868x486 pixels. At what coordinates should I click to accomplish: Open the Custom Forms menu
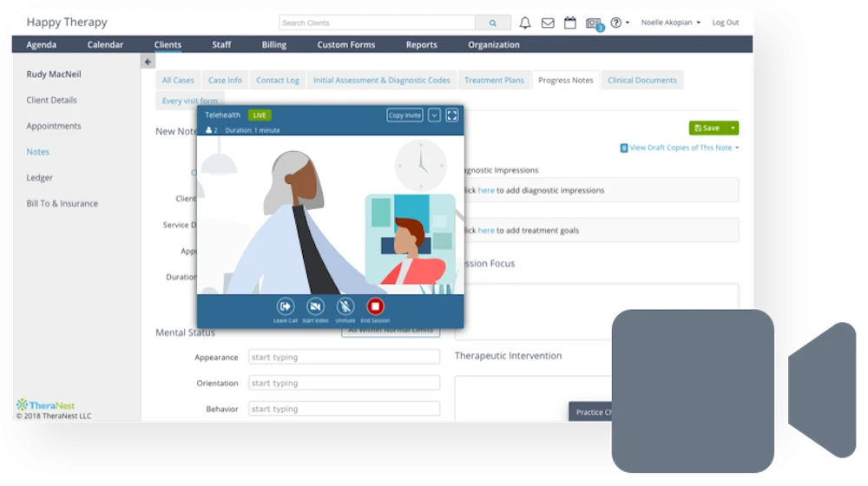[x=346, y=45]
